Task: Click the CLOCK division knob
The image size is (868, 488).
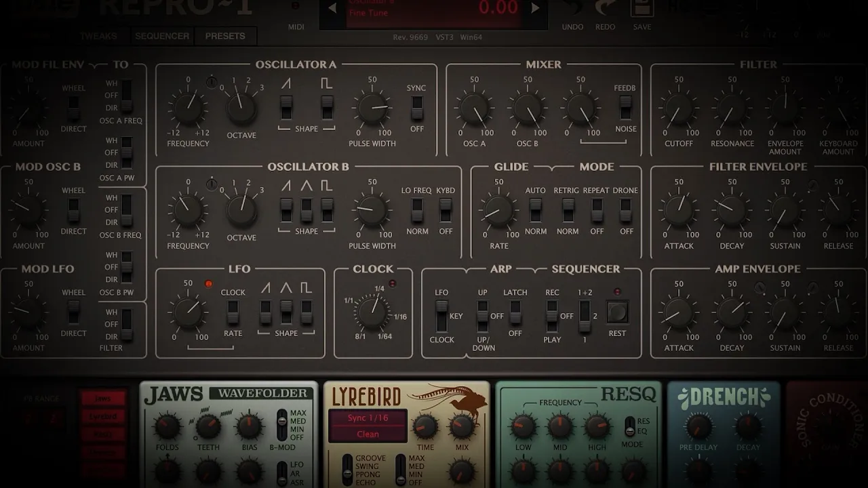Action: 372,312
